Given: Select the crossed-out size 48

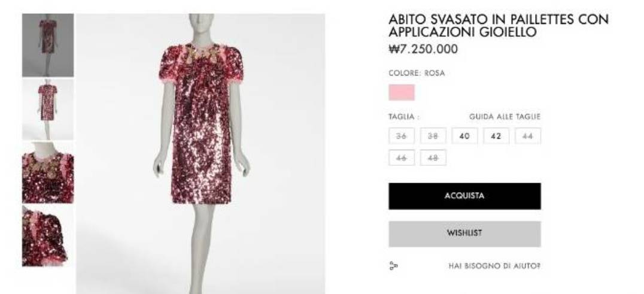Looking at the screenshot, I should (433, 157).
